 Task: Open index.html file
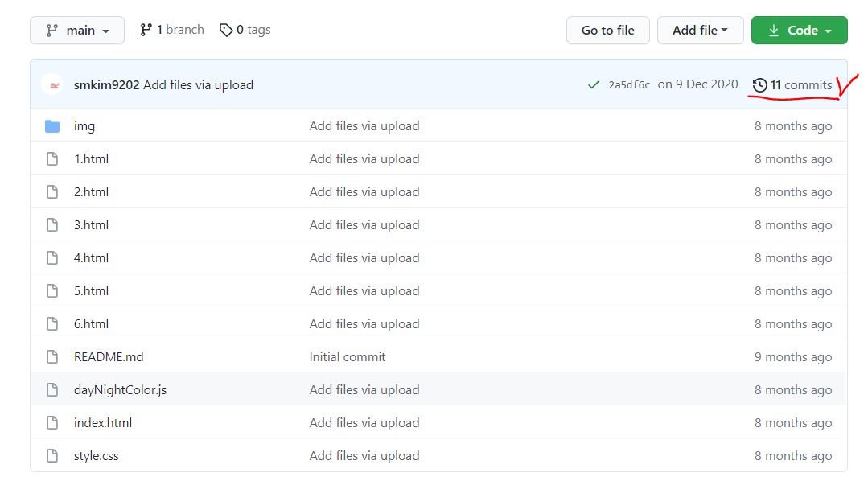[103, 423]
